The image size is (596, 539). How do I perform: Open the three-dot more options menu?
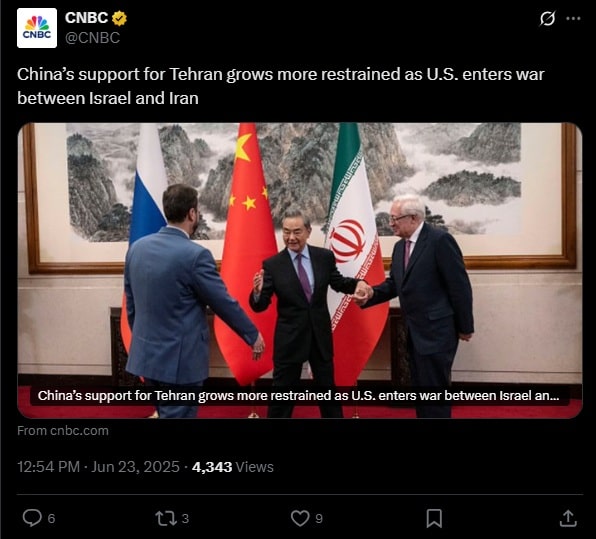point(573,18)
